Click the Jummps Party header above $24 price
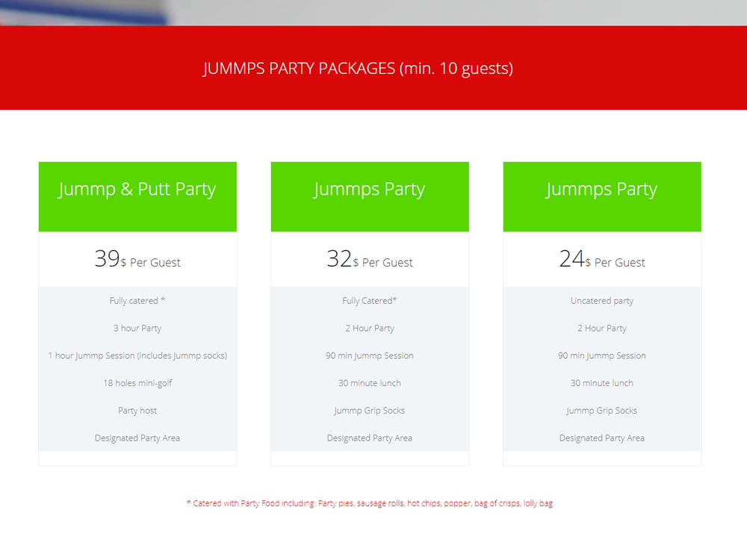 602,190
